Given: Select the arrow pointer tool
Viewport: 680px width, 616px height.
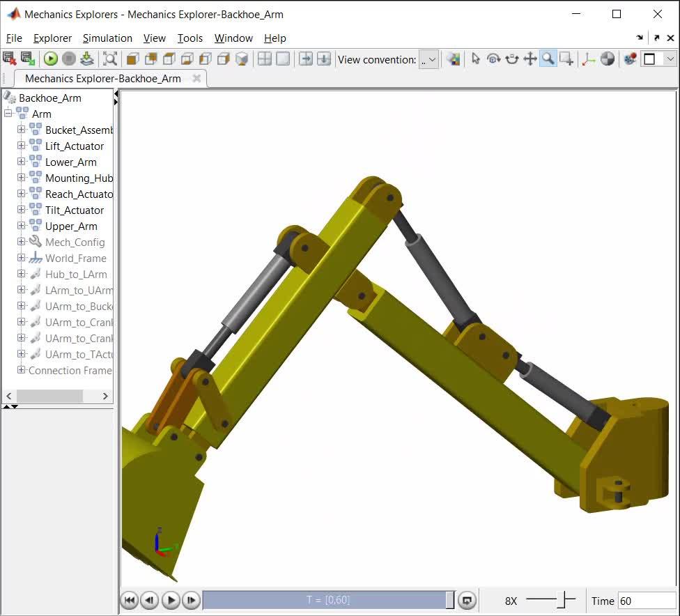Looking at the screenshot, I should click(x=476, y=59).
